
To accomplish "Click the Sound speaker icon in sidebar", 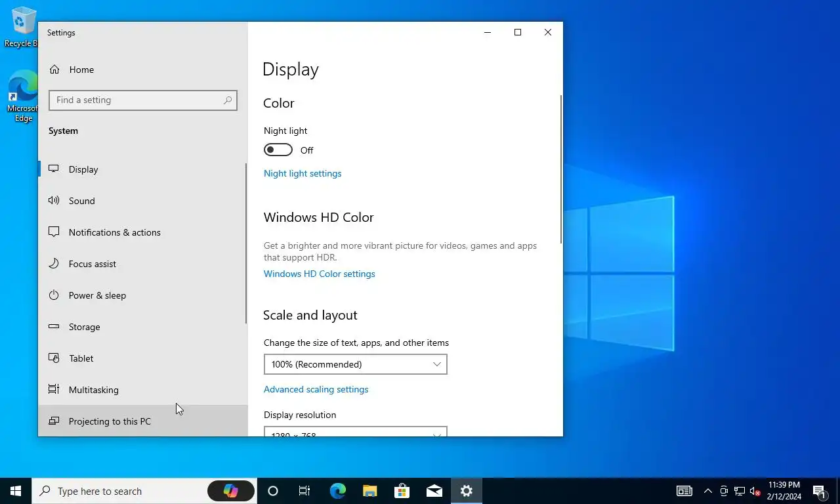I will (54, 201).
